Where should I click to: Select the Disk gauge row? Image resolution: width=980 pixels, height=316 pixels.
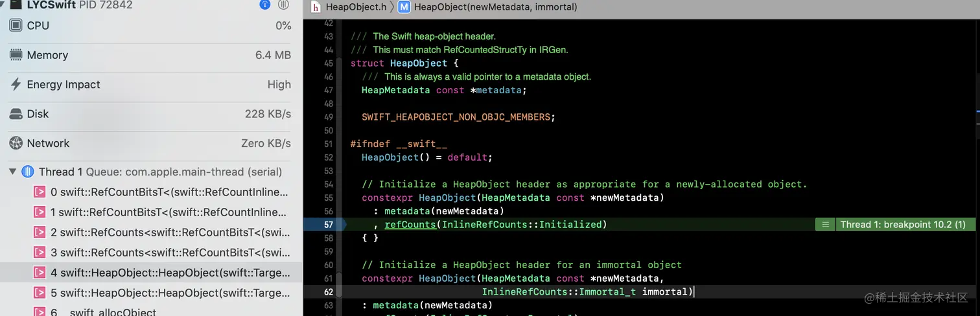click(x=150, y=114)
